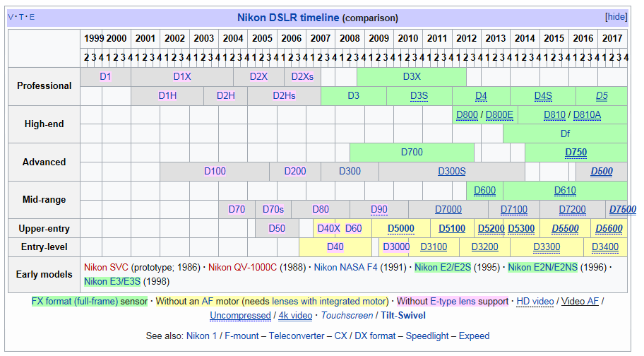Screen dimensions: 644x356
Task: Open the D5600 camera link
Action: point(609,228)
